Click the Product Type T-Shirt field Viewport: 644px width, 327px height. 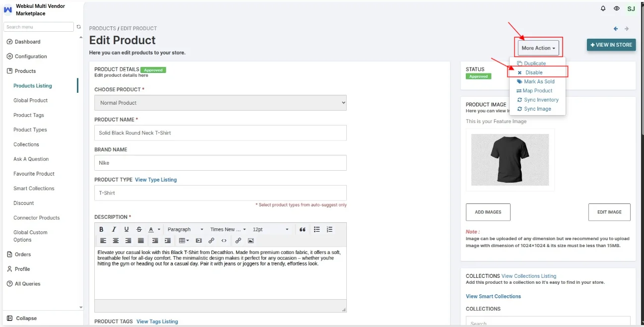(x=220, y=193)
